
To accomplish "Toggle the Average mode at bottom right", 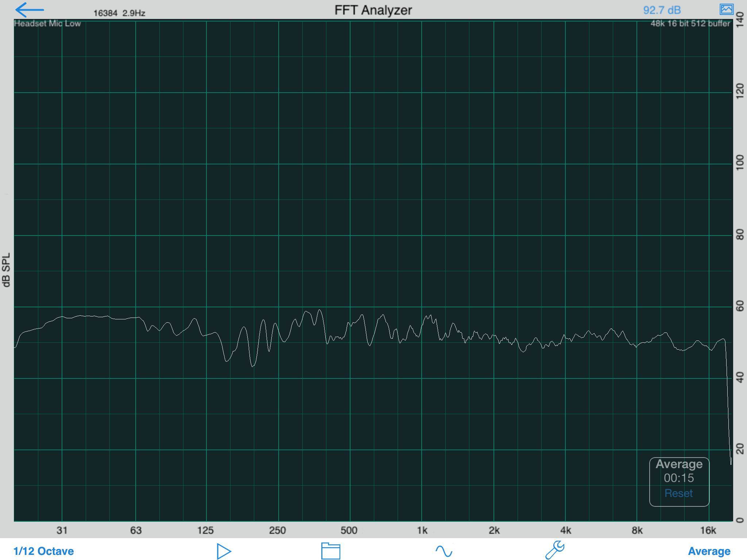I will [x=709, y=551].
